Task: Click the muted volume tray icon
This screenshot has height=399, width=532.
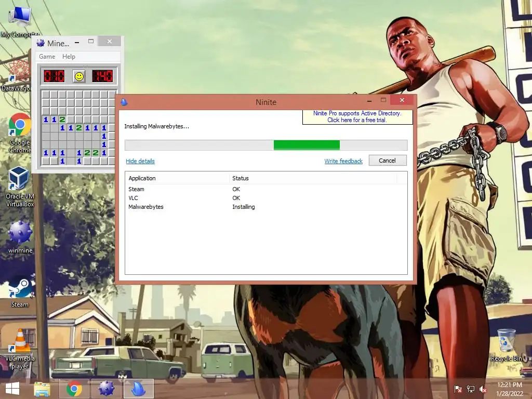Action: coord(483,389)
